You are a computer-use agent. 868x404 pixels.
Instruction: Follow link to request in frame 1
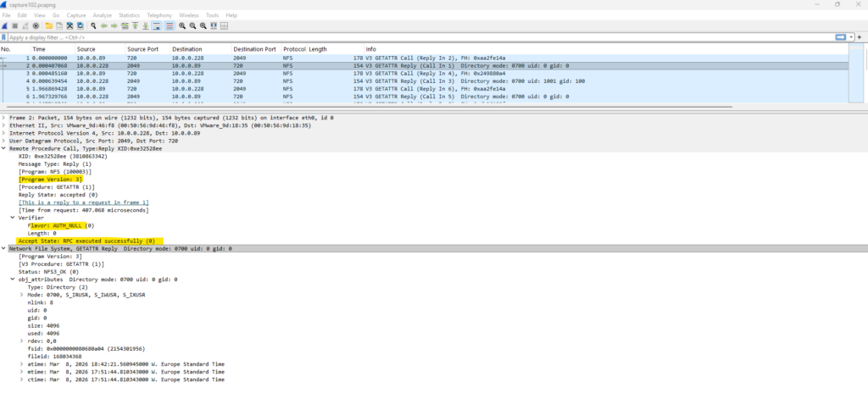pyautogui.click(x=84, y=202)
